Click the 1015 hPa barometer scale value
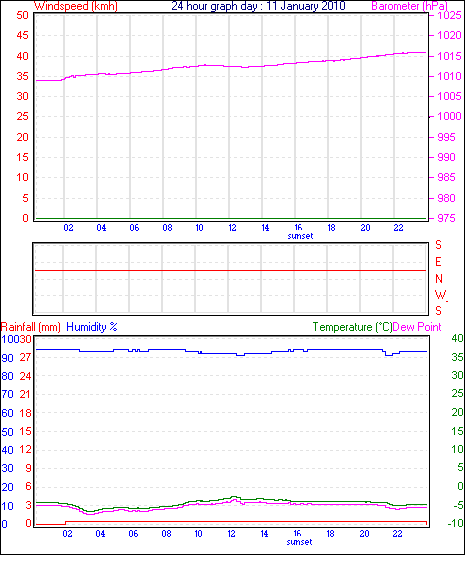Image resolution: width=466 pixels, height=566 pixels. click(x=449, y=56)
